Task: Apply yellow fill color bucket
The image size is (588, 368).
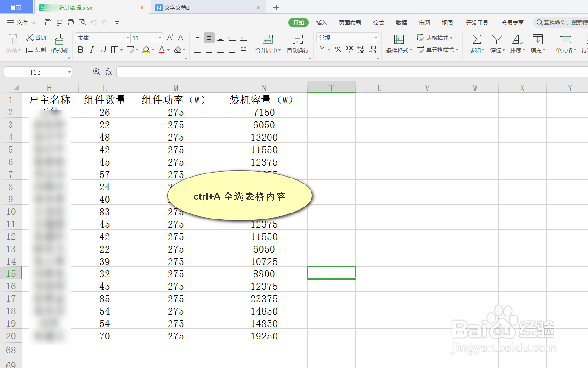Action: tap(146, 50)
